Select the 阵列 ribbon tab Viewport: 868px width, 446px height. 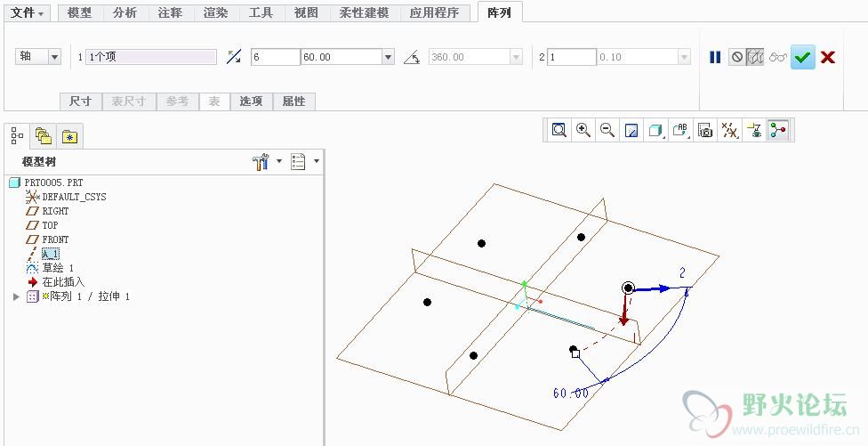(499, 12)
